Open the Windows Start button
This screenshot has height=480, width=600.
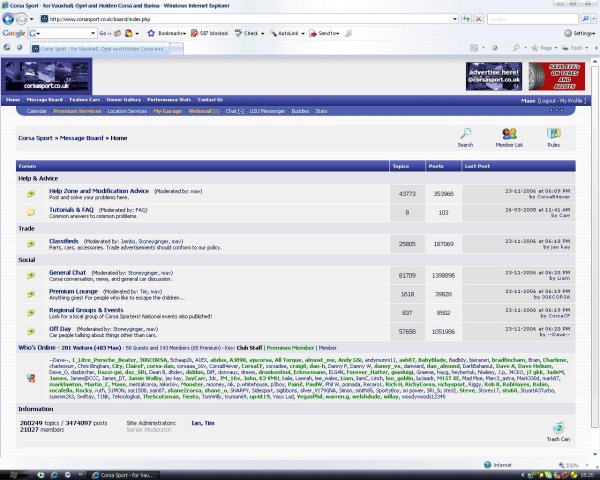pos(13,475)
